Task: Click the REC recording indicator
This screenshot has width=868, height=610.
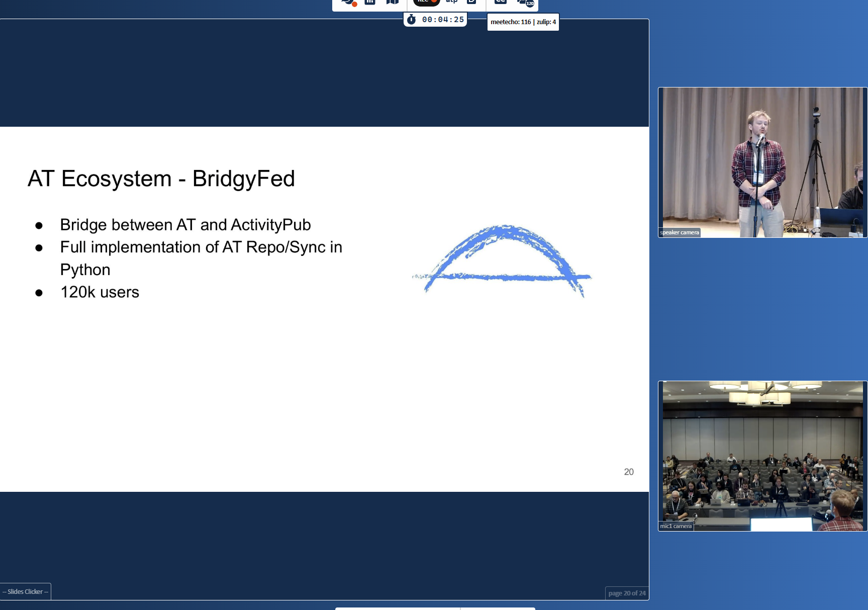Action: coord(426,2)
